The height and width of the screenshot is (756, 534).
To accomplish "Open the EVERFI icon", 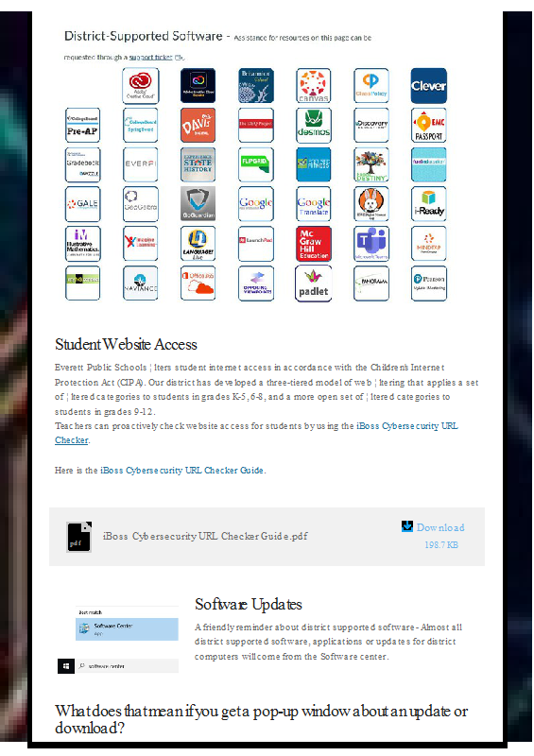I will 141,164.
